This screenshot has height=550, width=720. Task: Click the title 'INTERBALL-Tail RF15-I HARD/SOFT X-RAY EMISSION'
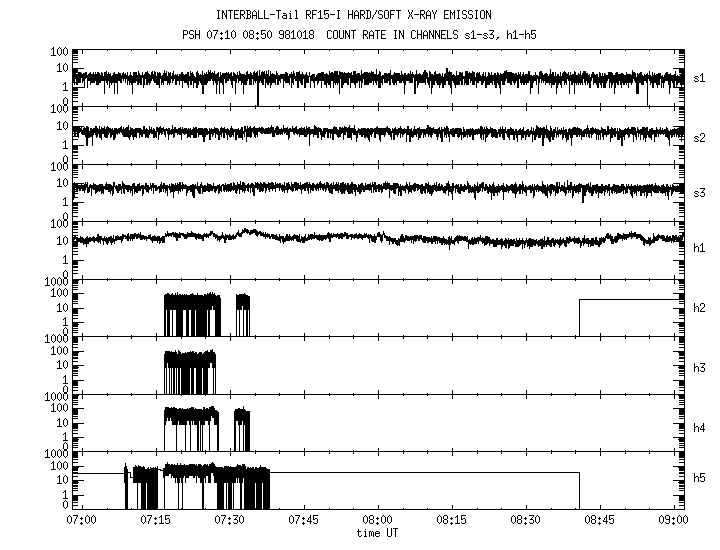pos(354,15)
